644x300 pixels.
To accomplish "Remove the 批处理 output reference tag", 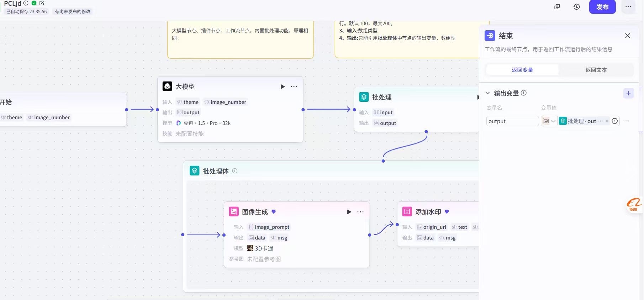I will [x=607, y=121].
